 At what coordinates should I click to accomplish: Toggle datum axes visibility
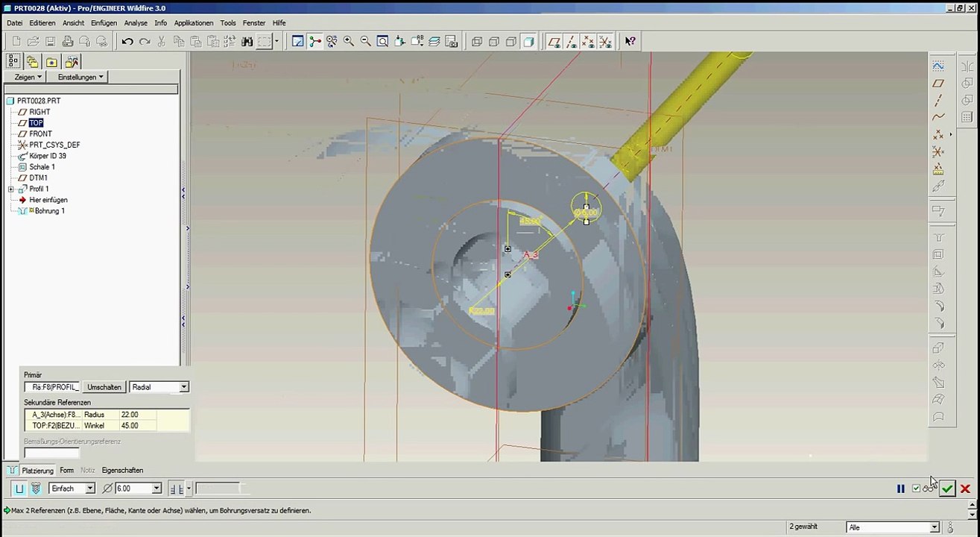572,42
